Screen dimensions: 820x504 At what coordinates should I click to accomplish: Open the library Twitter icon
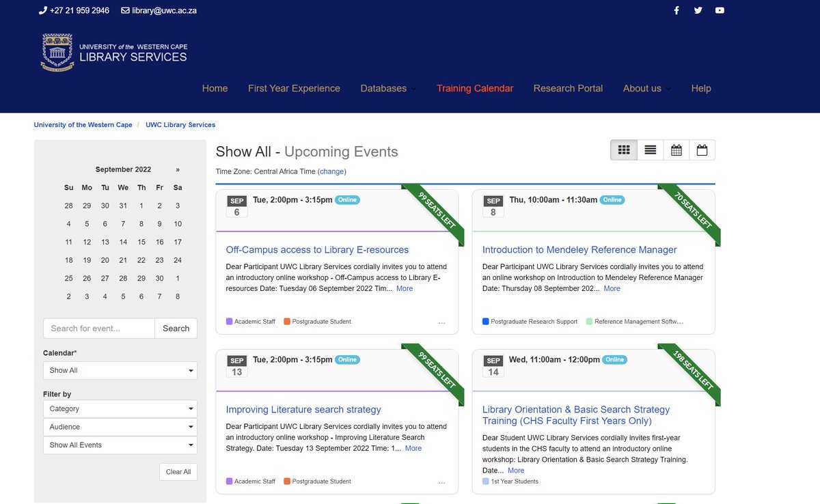click(698, 10)
